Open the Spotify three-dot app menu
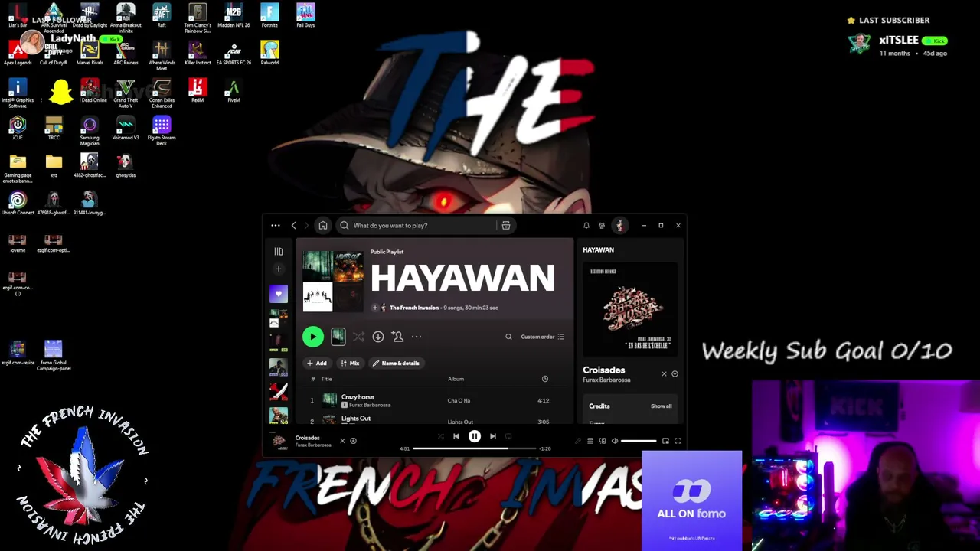 click(x=276, y=226)
